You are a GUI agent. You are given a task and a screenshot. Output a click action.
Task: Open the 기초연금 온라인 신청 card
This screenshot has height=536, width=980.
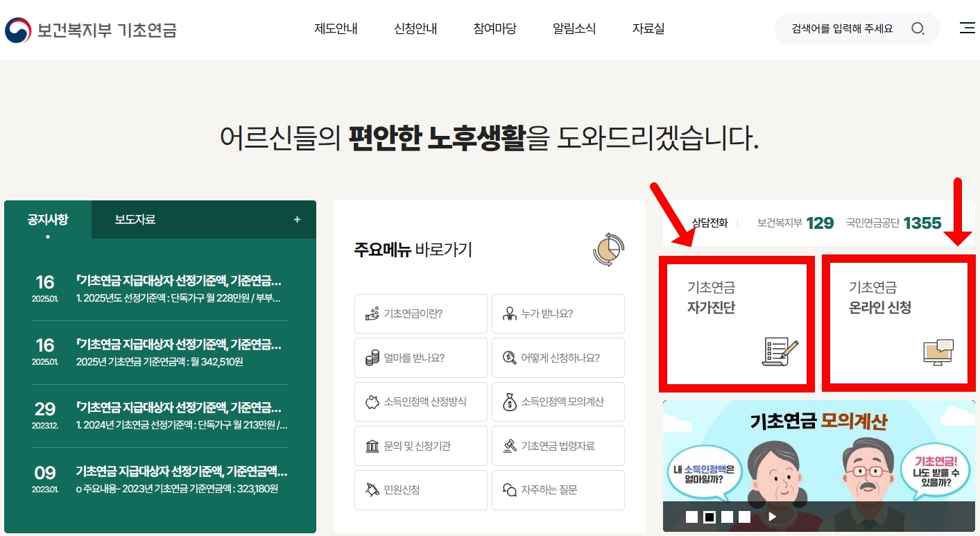[898, 322]
